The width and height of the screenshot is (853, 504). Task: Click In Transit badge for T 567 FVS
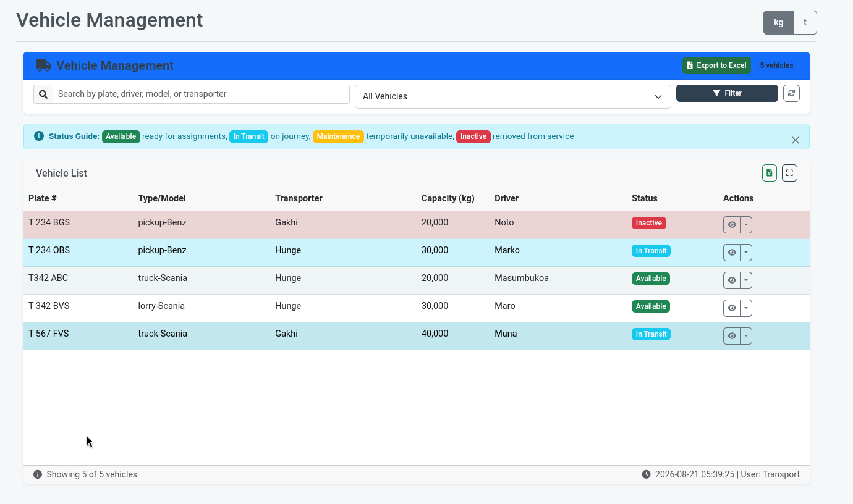click(x=651, y=334)
